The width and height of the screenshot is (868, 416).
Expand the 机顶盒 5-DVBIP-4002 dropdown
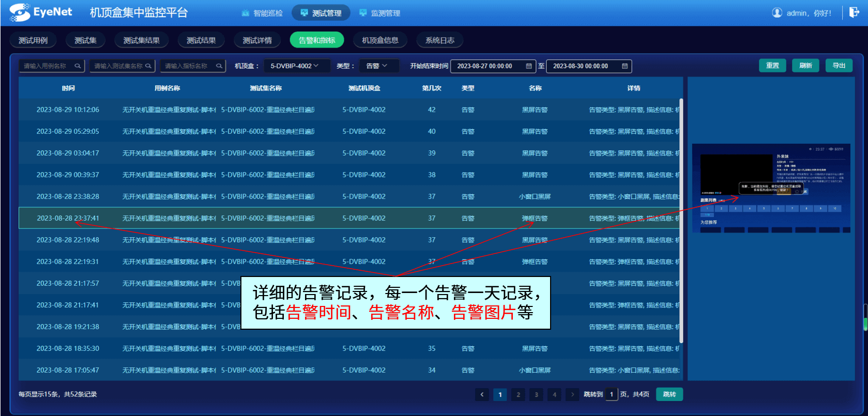pos(297,66)
